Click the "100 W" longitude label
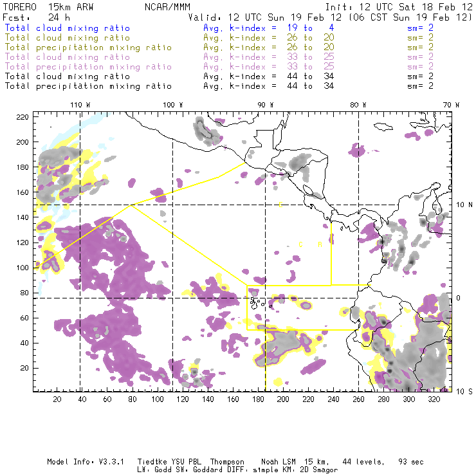Screen dimensions: 476x476 coord(173,105)
